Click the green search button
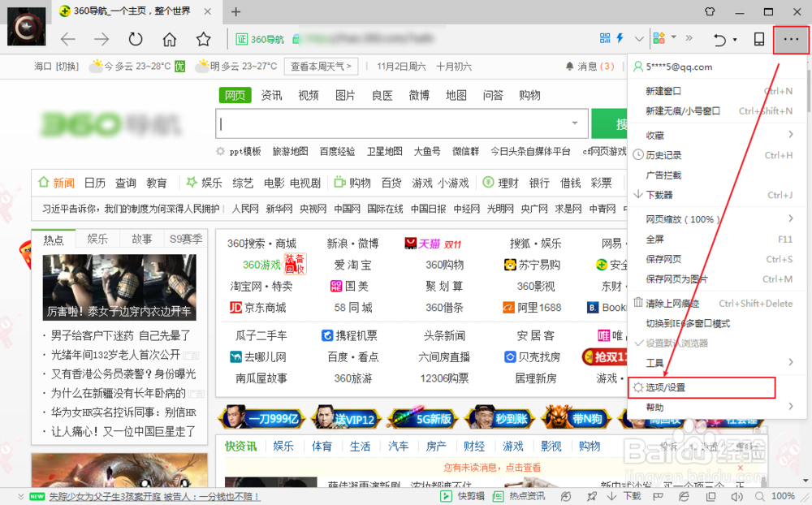The width and height of the screenshot is (812, 505). click(x=609, y=123)
